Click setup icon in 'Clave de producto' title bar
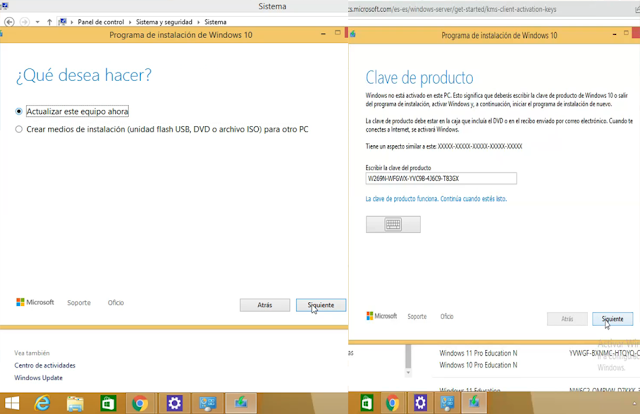 (x=353, y=35)
